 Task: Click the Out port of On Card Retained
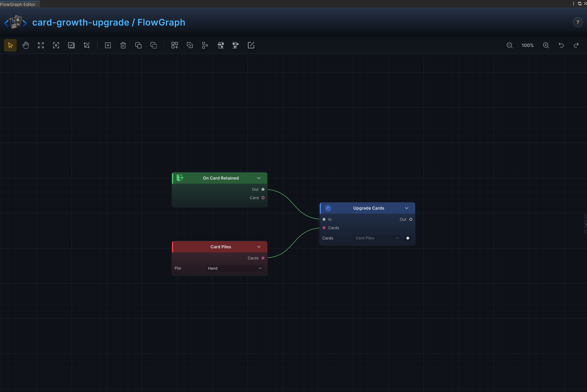(263, 189)
